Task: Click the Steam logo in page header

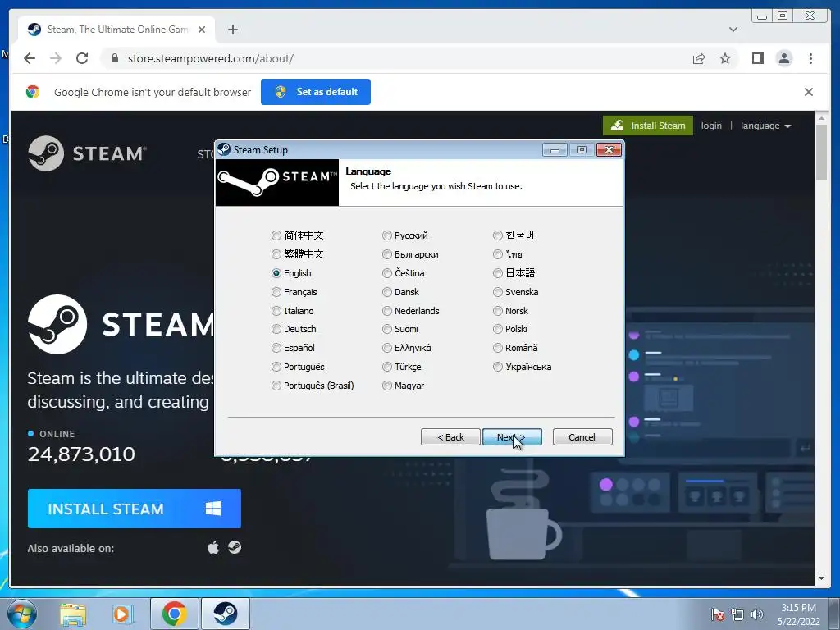Action: pos(87,153)
